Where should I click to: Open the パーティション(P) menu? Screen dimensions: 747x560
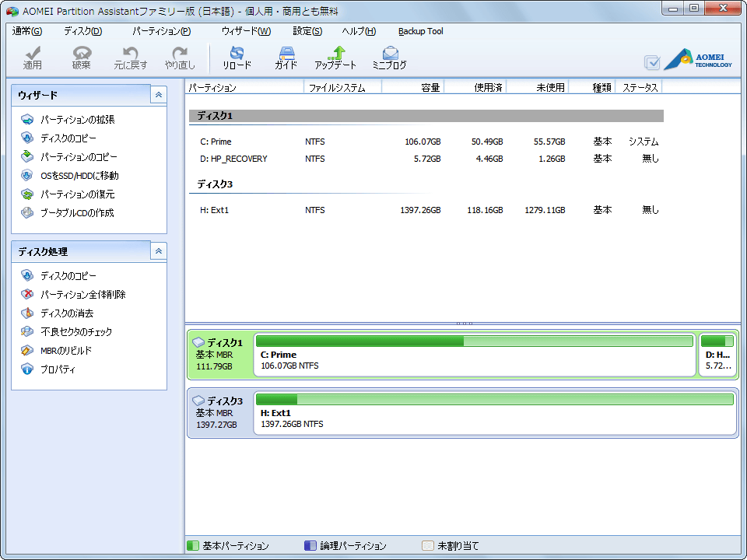click(x=162, y=31)
